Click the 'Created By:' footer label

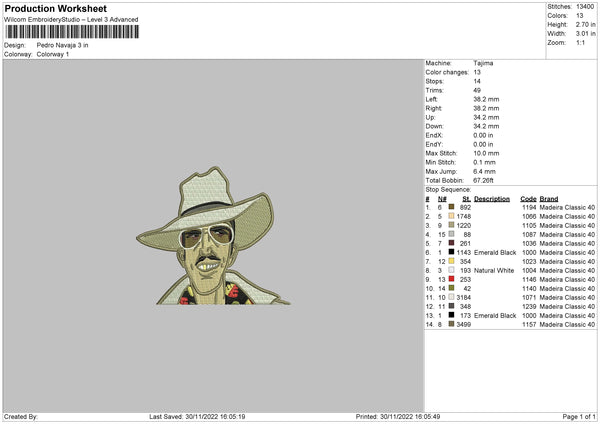coord(21,416)
